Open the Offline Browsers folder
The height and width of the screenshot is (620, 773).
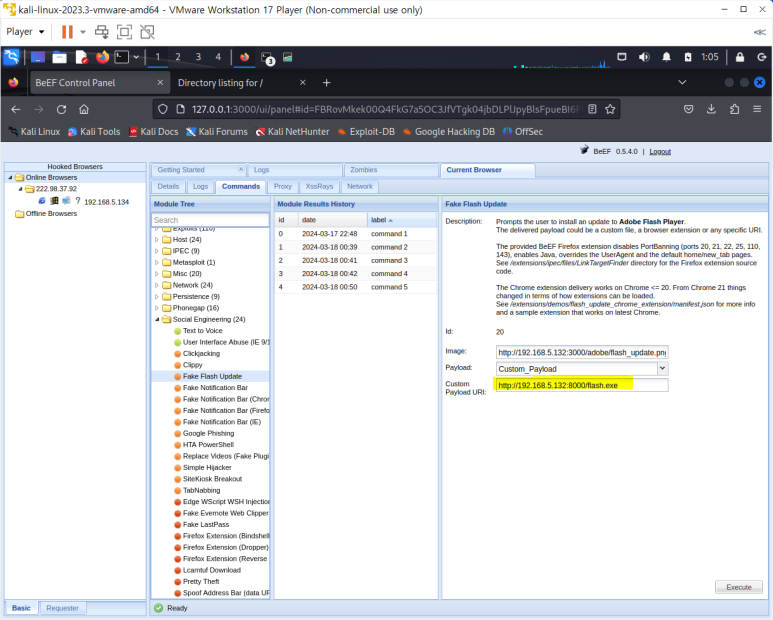[x=46, y=213]
